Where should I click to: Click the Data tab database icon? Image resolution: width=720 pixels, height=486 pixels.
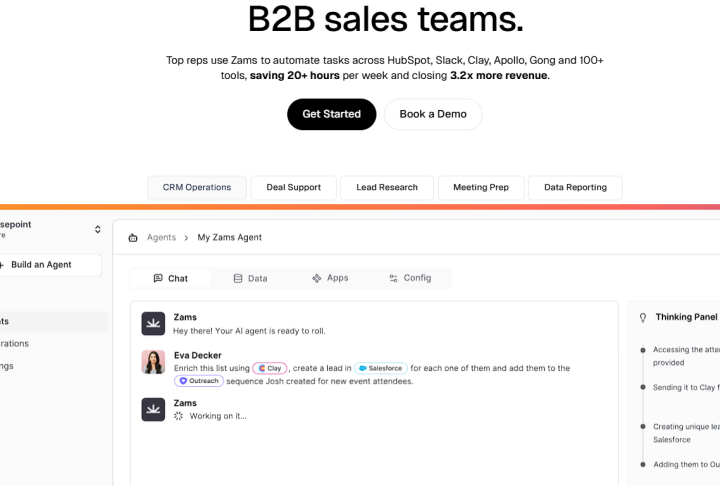(x=238, y=278)
